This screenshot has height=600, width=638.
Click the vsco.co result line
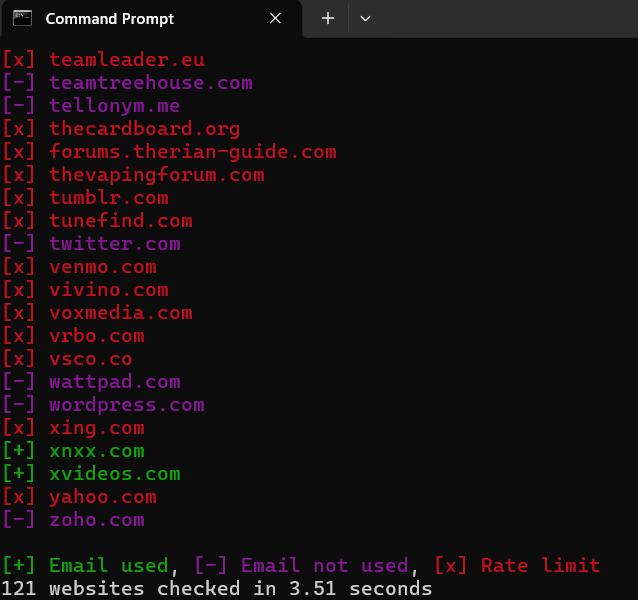click(x=67, y=359)
